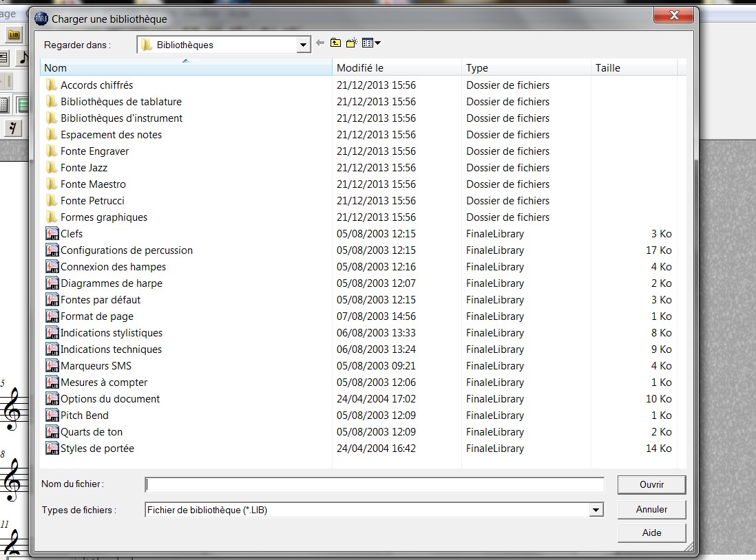The image size is (756, 560).
Task: Select the Pitch Bend library file
Action: tap(84, 416)
